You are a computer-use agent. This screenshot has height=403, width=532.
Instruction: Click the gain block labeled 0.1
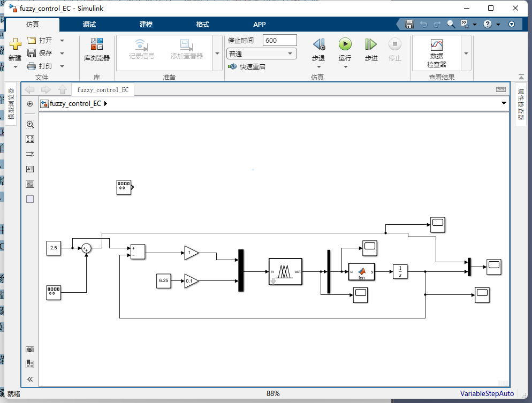pos(192,281)
